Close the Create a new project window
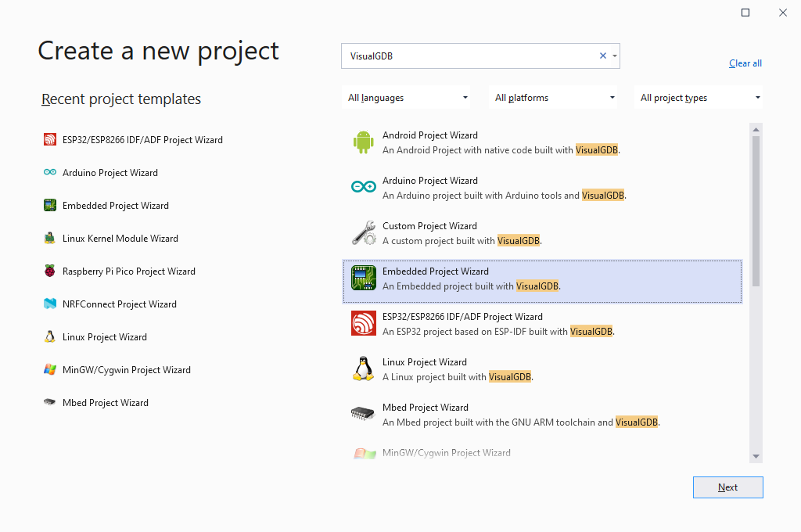 tap(782, 13)
